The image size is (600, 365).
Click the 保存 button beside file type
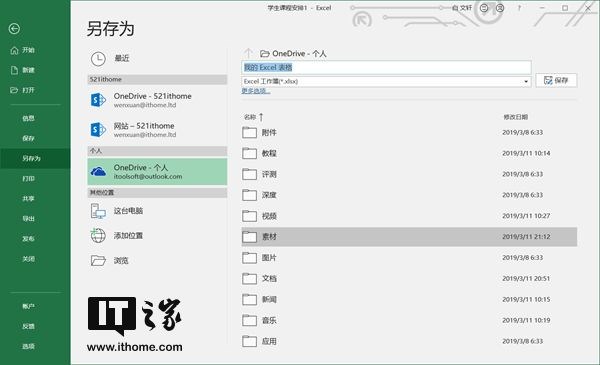tap(556, 80)
